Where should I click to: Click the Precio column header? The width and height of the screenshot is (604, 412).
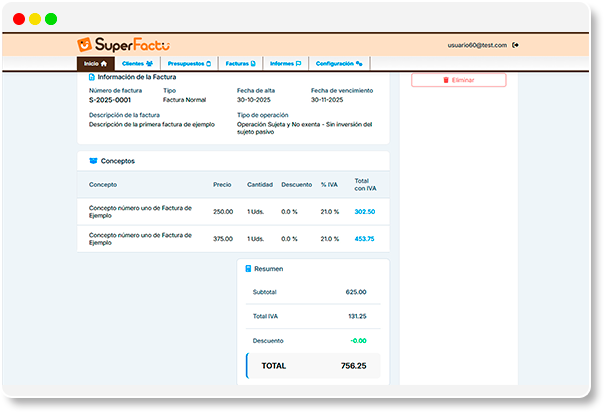(x=222, y=185)
